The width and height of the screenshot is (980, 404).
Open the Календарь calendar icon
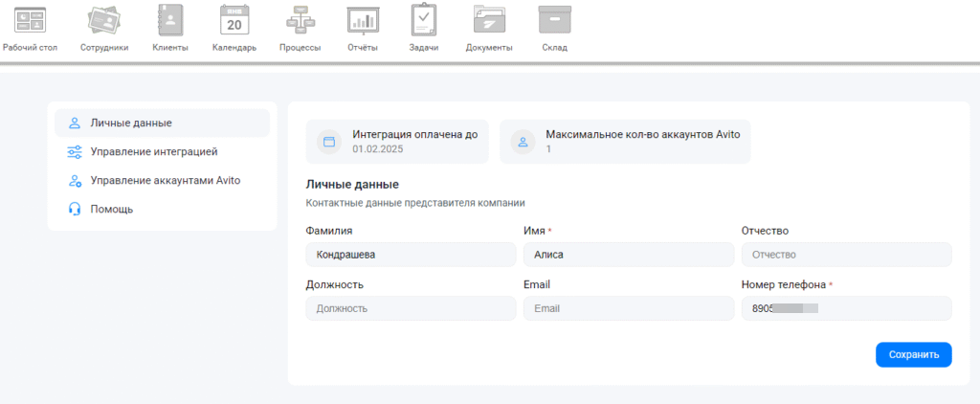click(x=234, y=20)
